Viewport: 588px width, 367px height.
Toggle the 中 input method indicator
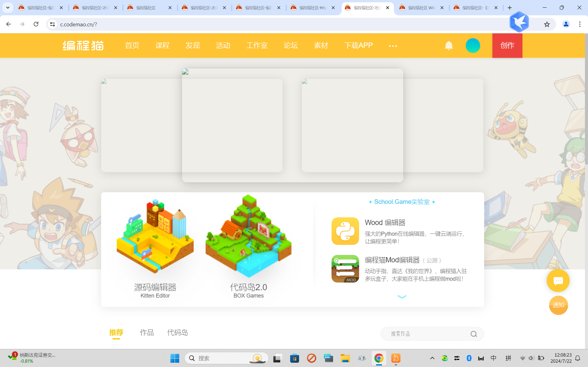pos(493,358)
